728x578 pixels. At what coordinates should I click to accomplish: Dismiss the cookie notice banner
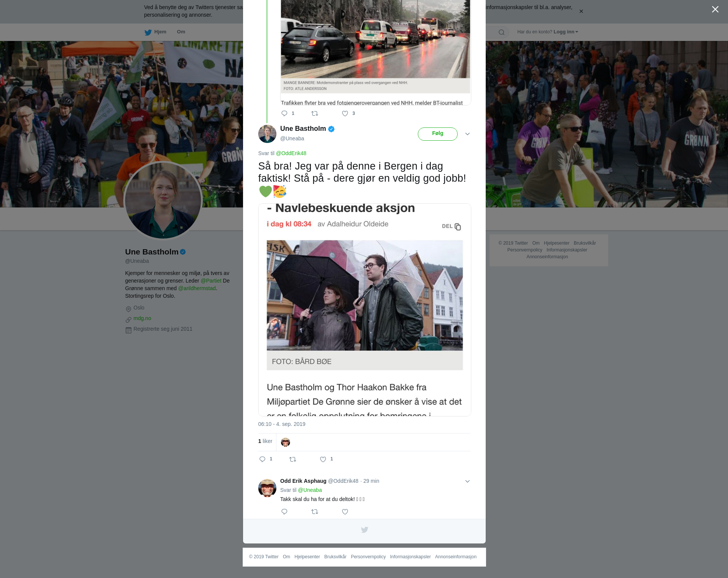[581, 11]
